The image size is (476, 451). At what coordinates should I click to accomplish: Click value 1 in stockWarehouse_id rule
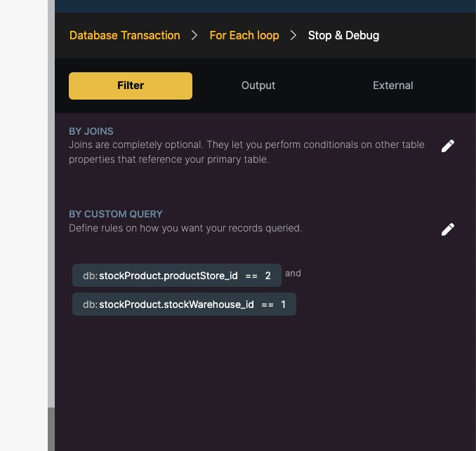pyautogui.click(x=283, y=304)
